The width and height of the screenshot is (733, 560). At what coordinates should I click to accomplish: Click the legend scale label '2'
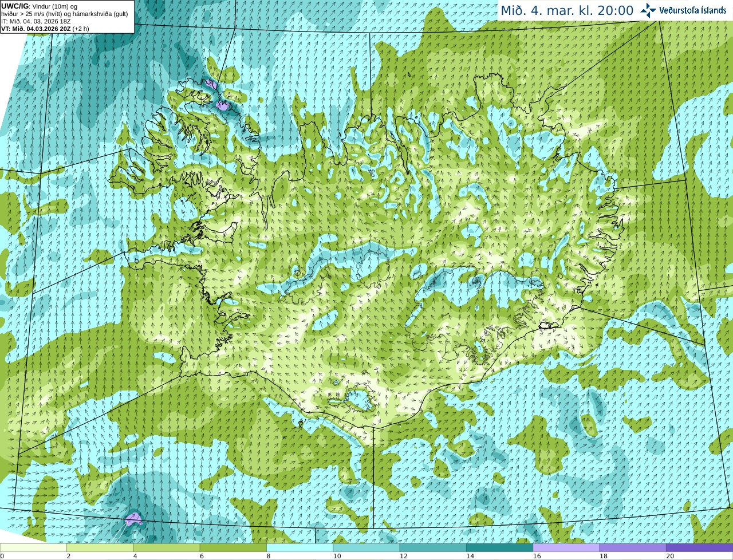click(x=68, y=556)
